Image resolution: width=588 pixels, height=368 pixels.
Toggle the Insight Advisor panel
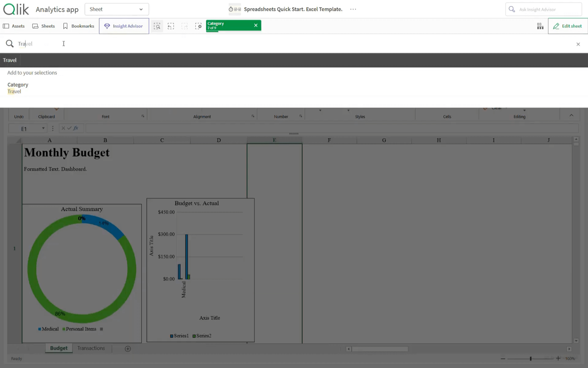click(x=124, y=26)
